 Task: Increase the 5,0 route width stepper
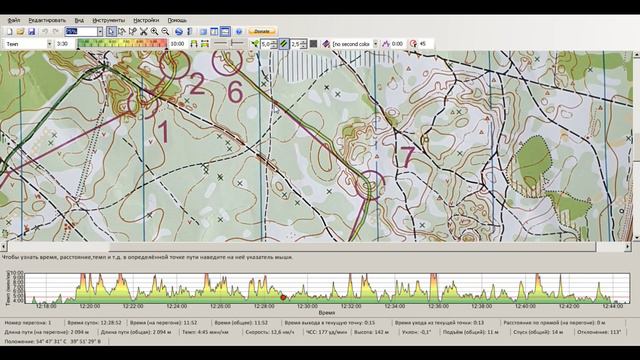pos(274,42)
